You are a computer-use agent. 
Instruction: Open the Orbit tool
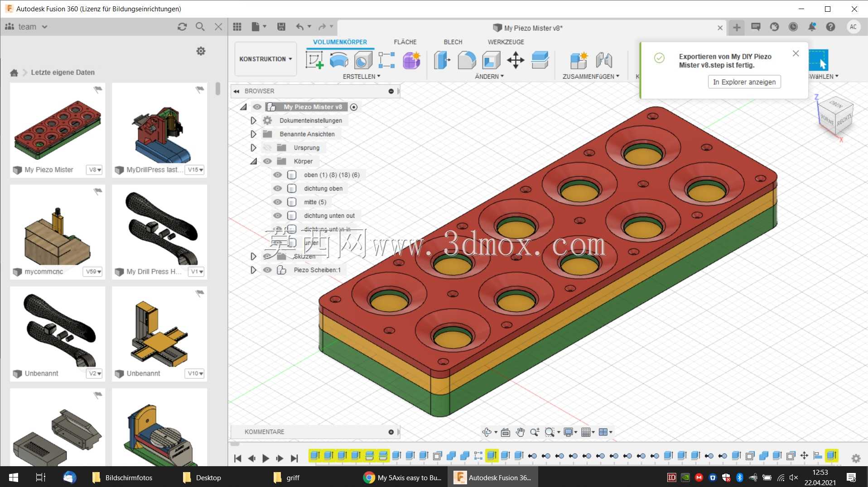click(487, 432)
